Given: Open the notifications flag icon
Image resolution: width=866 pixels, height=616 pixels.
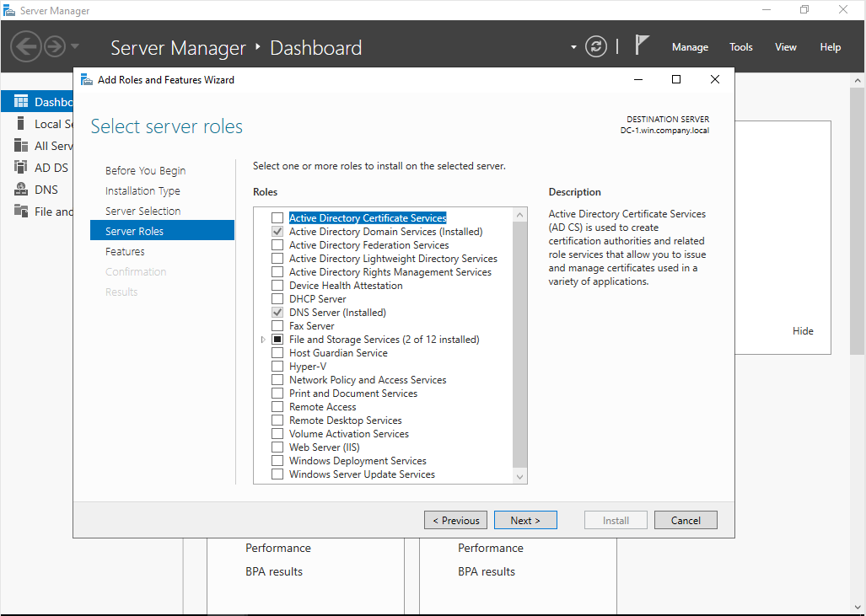Looking at the screenshot, I should 641,45.
